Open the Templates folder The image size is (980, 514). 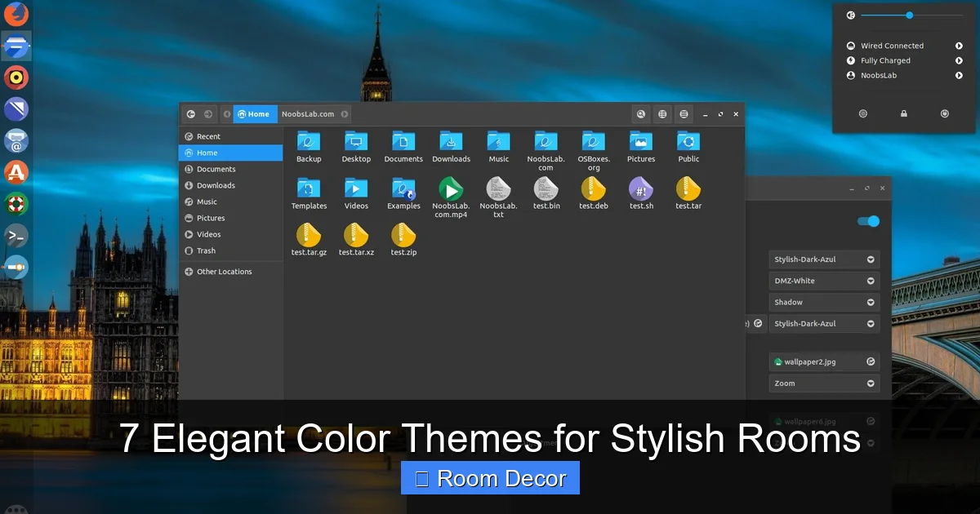coord(309,193)
